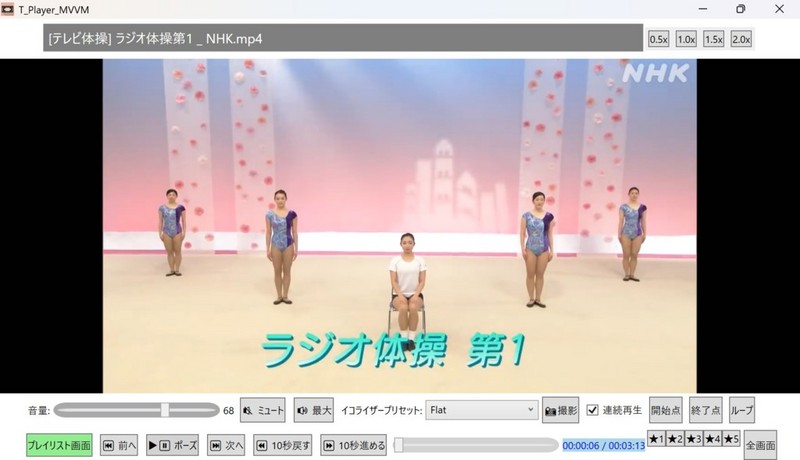Screen dimensions: 800x460
Task: Set playback speed to 1.5x
Action: tap(713, 39)
